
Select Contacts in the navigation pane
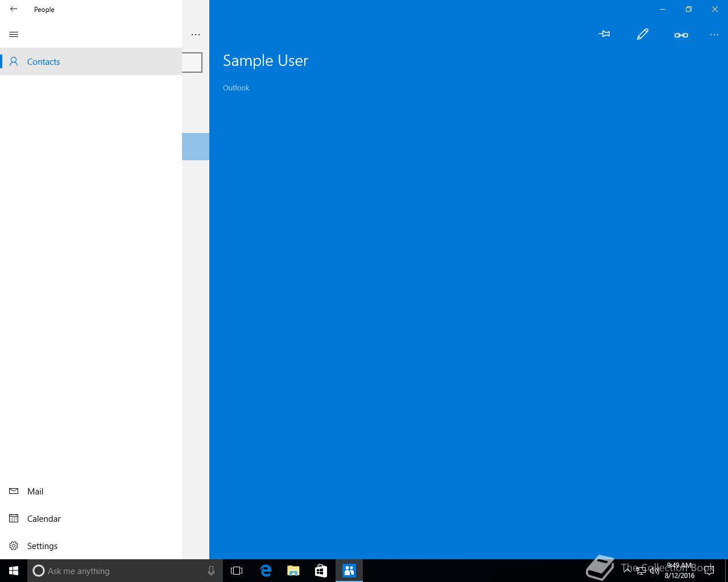click(91, 61)
